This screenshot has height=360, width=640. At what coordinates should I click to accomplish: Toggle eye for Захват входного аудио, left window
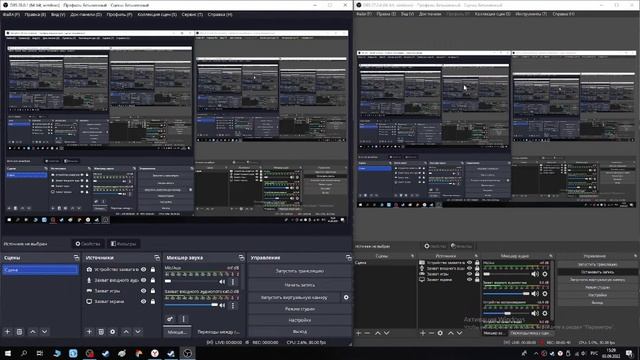point(143,280)
